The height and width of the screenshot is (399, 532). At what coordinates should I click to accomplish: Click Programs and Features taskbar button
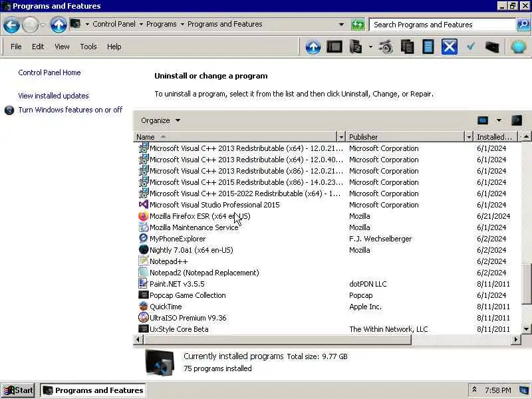point(93,390)
